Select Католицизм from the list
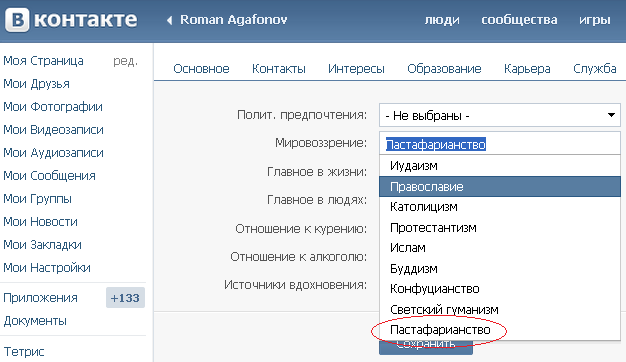This screenshot has width=626, height=362. tap(500, 207)
